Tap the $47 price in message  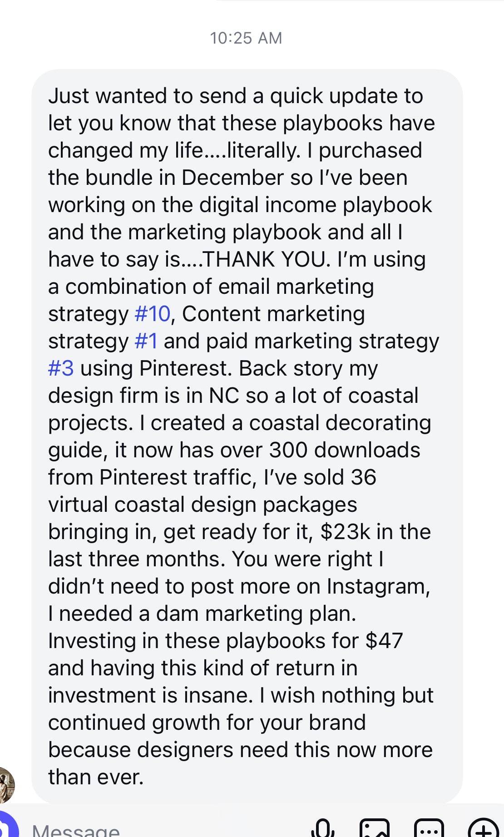click(x=384, y=641)
